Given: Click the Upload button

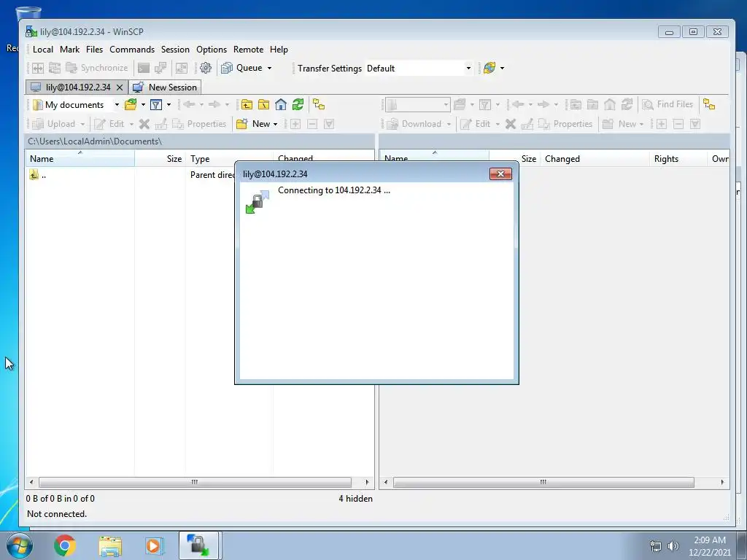Looking at the screenshot, I should click(x=54, y=124).
